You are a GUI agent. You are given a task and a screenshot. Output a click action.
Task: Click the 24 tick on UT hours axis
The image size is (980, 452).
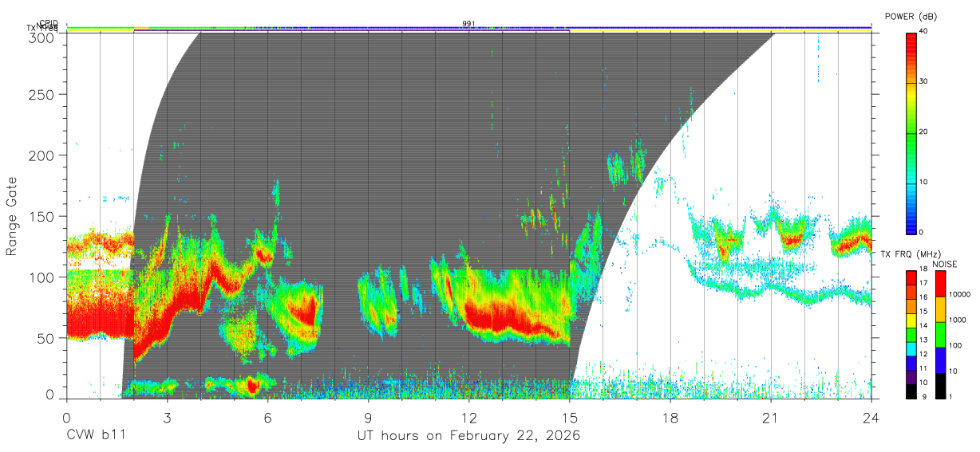point(871,417)
